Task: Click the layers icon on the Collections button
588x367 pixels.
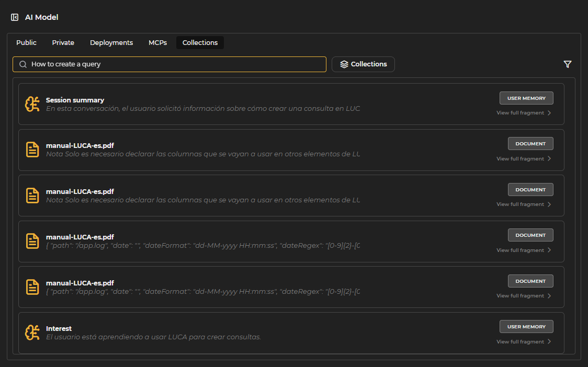Action: click(x=344, y=64)
